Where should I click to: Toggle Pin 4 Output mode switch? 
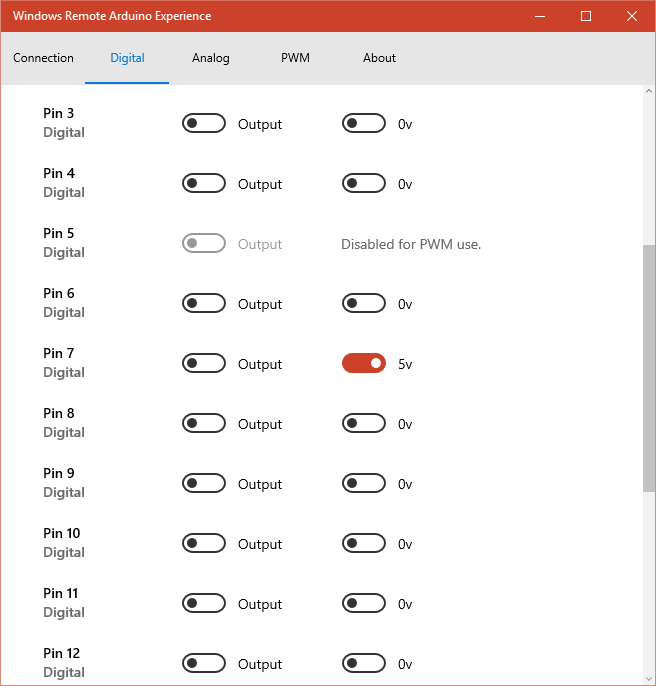[204, 184]
